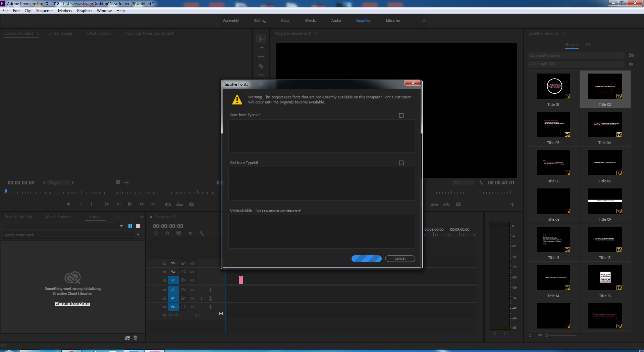Select the Ripple Edit tool
644x352 pixels.
261,57
